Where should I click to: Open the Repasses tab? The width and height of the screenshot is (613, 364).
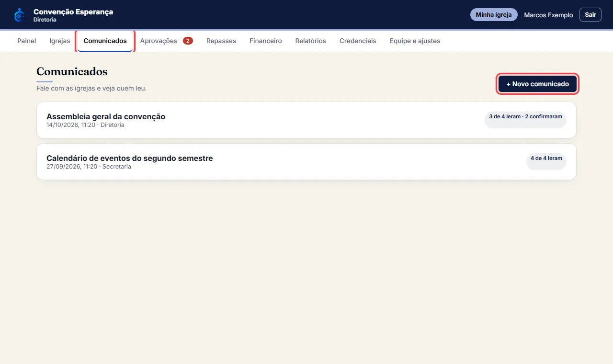coord(221,41)
